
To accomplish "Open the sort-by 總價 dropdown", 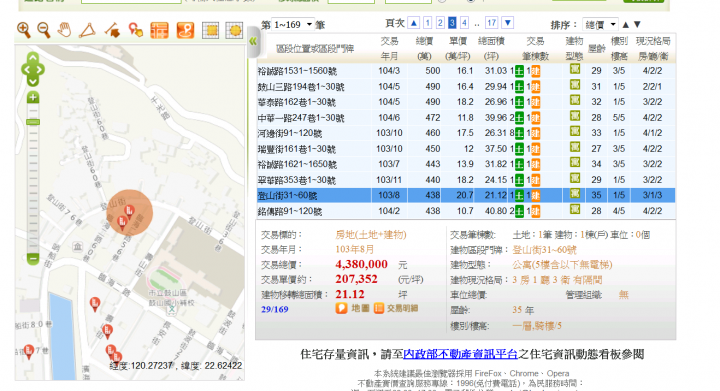I will click(x=600, y=24).
